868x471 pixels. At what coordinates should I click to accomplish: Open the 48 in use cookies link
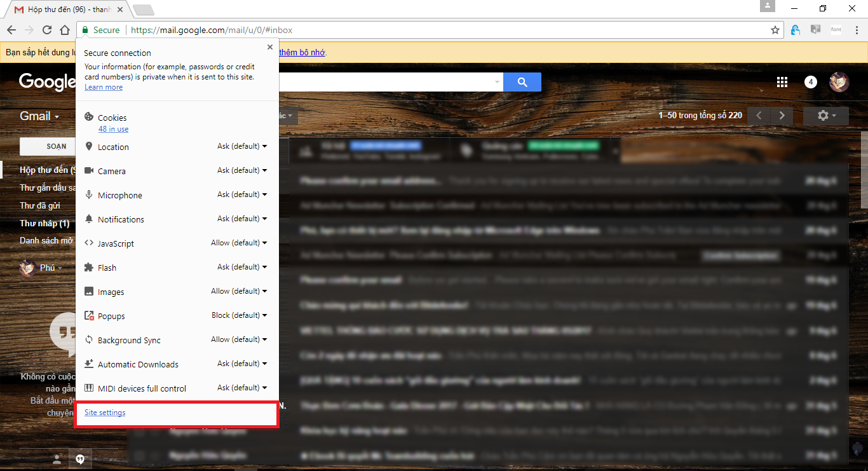click(x=113, y=129)
